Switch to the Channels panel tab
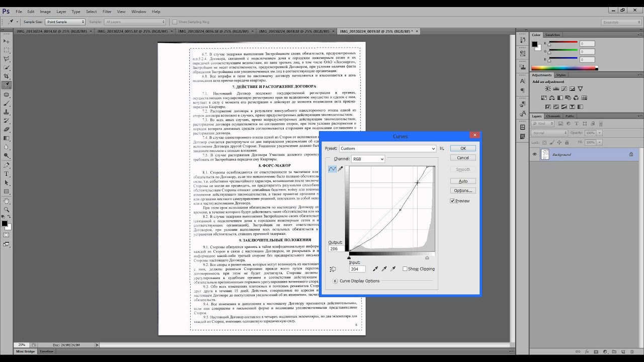 coord(553,116)
